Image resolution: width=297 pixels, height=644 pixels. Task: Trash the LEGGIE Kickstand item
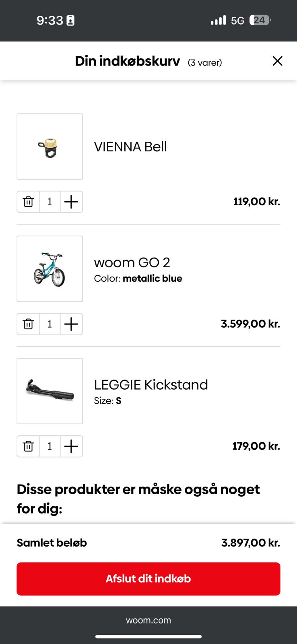(x=28, y=446)
